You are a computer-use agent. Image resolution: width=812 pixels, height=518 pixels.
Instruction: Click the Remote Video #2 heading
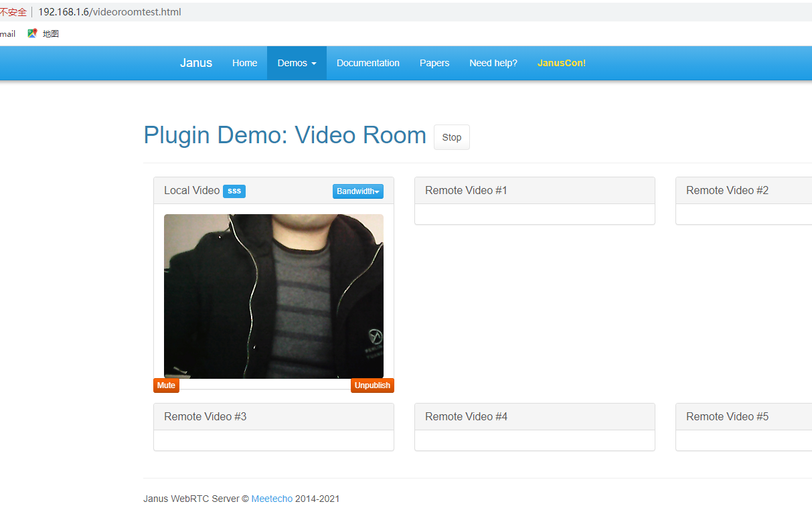click(x=727, y=191)
